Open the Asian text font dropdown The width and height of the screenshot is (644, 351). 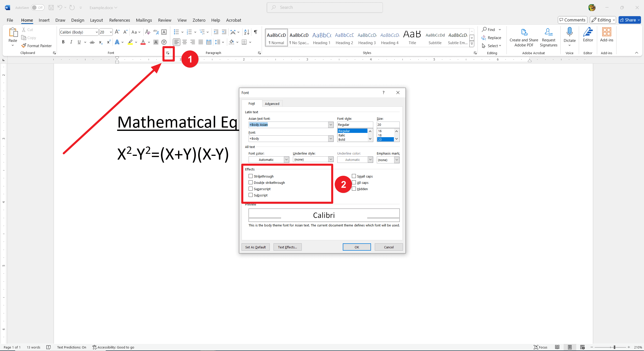pos(331,125)
